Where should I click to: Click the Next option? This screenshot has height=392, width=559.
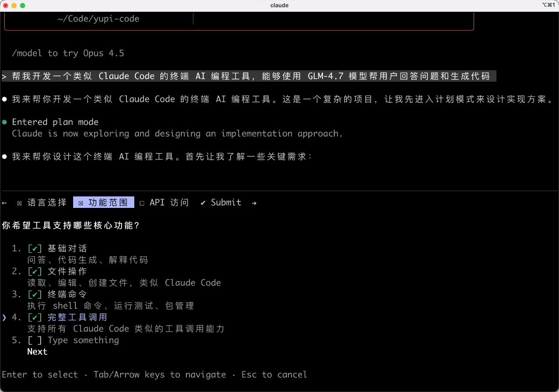click(37, 352)
